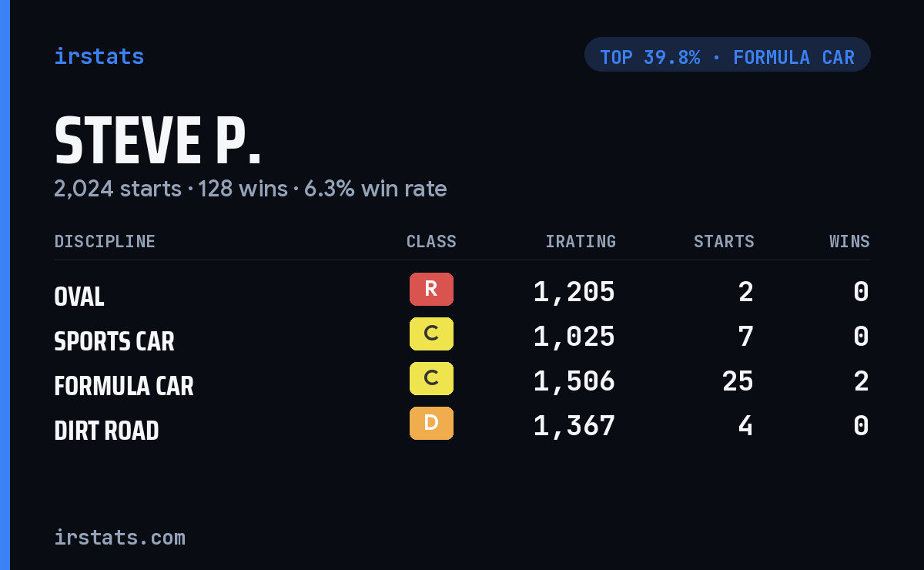The image size is (924, 570).
Task: Select the Dirt Road discipline label
Action: 106,431
